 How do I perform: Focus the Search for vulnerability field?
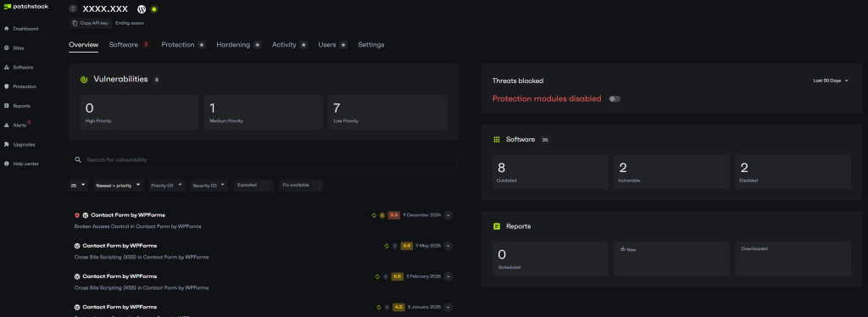pos(264,160)
